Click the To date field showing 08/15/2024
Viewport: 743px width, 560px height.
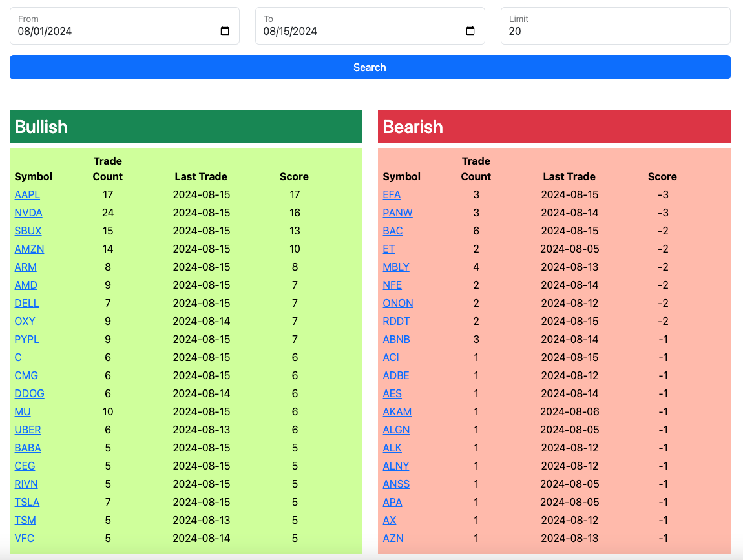point(370,26)
